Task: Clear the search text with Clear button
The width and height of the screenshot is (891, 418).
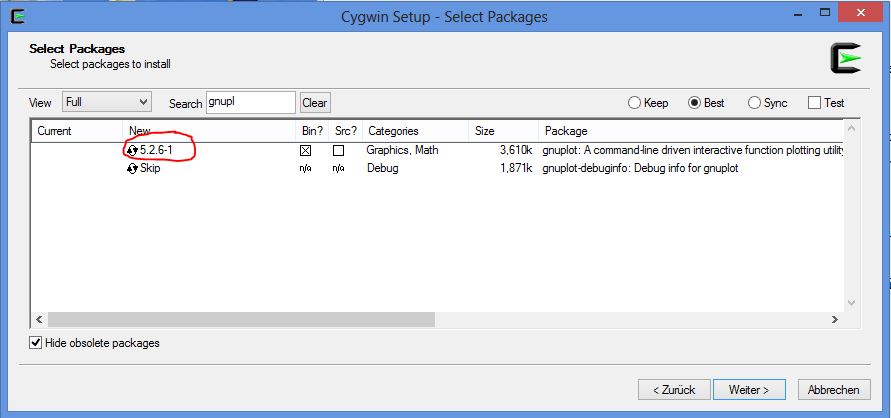Action: [315, 103]
